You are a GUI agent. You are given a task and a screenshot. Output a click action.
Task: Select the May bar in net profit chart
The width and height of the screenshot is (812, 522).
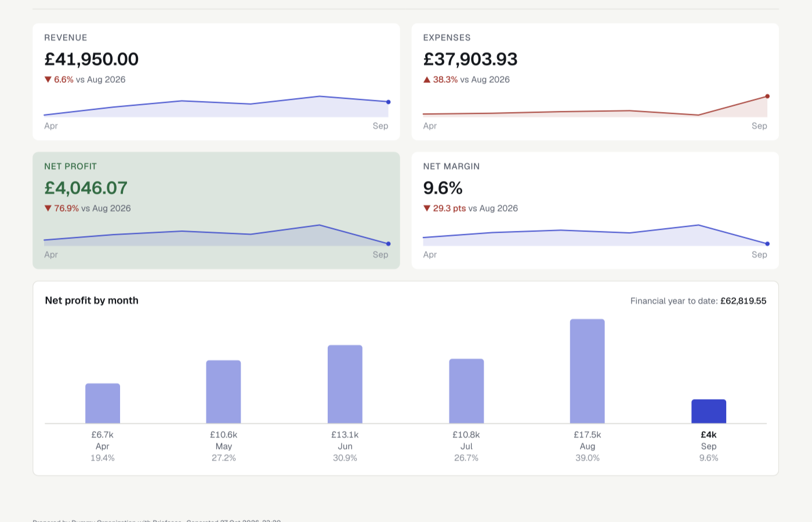point(223,391)
